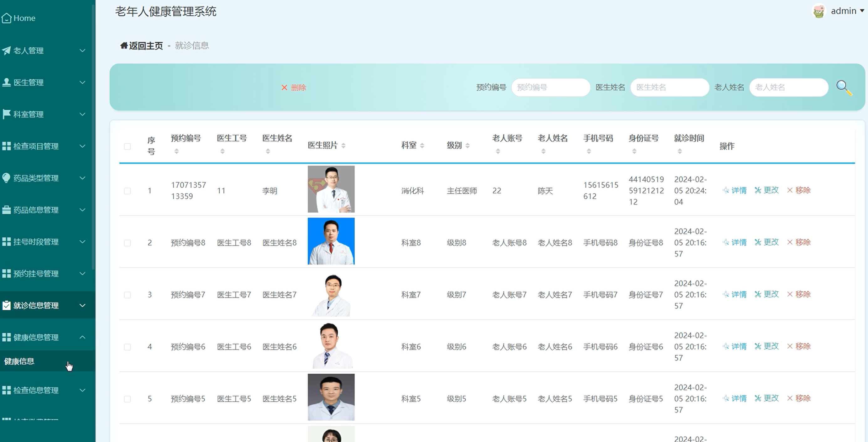
Task: Click sort arrows on 手机号码 column
Action: click(x=589, y=151)
